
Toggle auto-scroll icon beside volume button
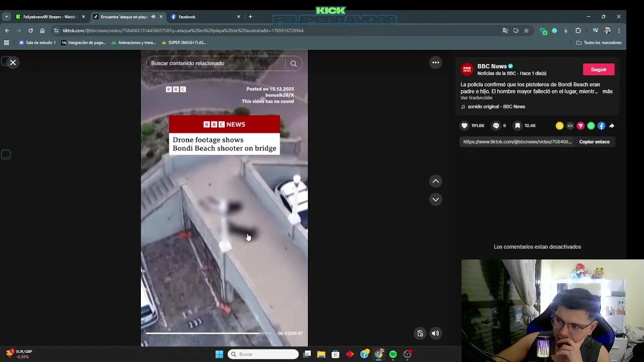[x=420, y=333]
